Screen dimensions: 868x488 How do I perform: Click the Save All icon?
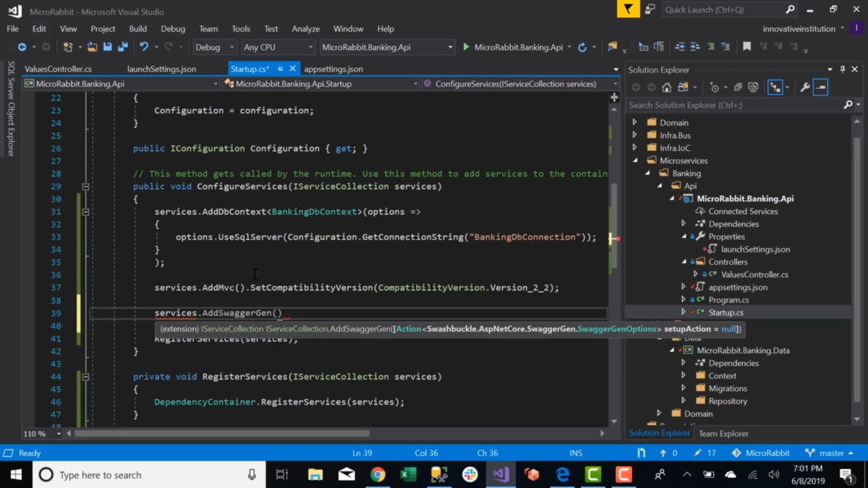(x=123, y=47)
